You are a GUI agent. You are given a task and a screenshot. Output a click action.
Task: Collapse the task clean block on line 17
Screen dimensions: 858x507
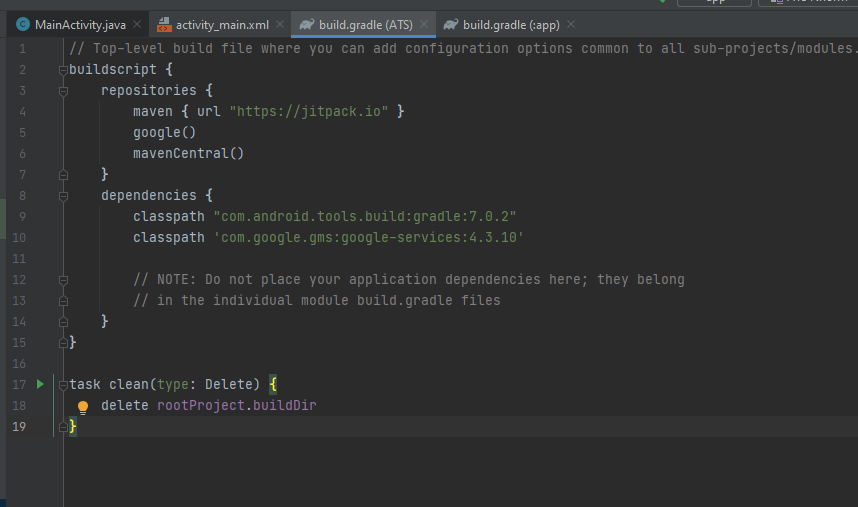coord(63,385)
